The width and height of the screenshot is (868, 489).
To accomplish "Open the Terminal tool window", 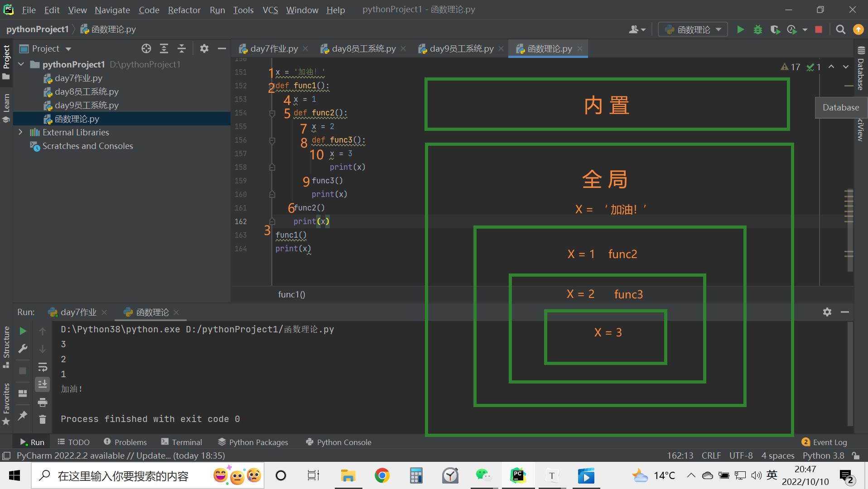I will pyautogui.click(x=182, y=442).
